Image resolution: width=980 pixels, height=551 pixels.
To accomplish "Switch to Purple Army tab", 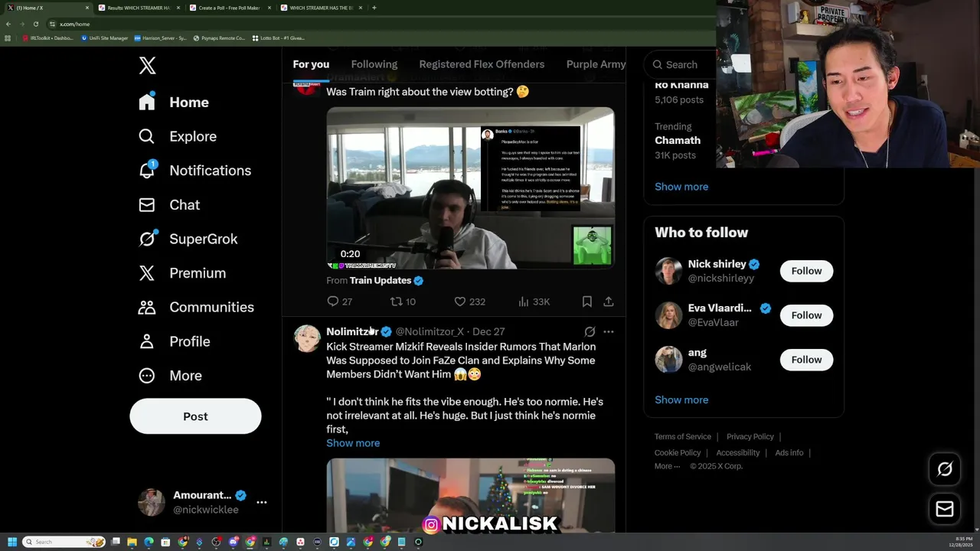I will point(596,64).
